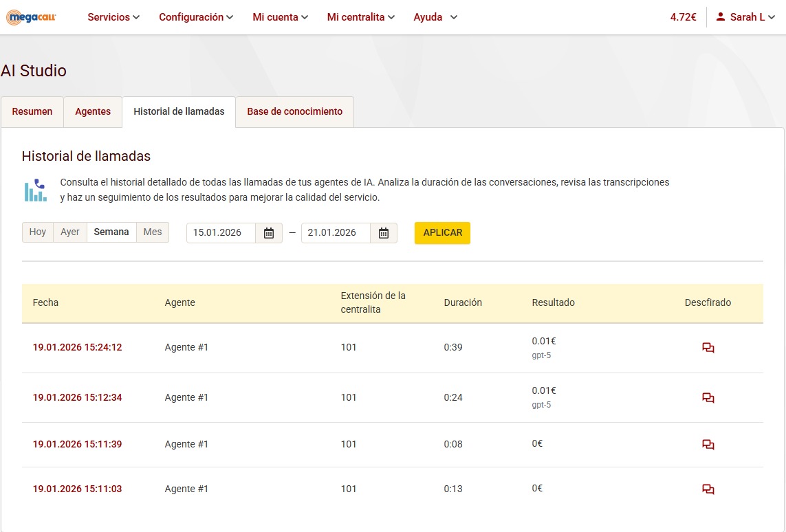Switch the period filter to Mes
The image size is (786, 532).
pyautogui.click(x=153, y=232)
